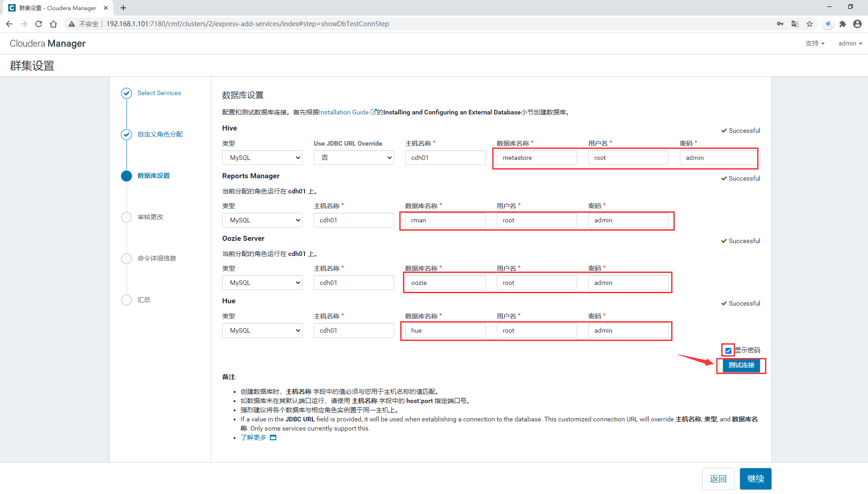Open the saved password key icon
The width and height of the screenshot is (868, 494).
780,24
